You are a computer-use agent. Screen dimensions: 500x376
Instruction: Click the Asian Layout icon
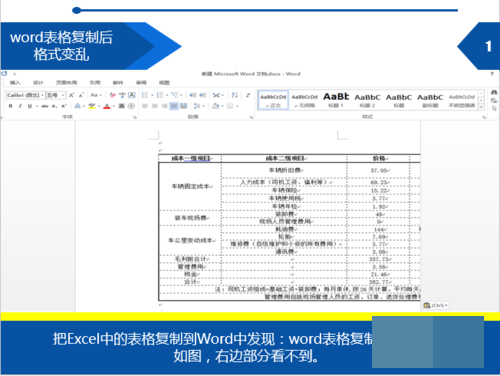click(x=217, y=95)
